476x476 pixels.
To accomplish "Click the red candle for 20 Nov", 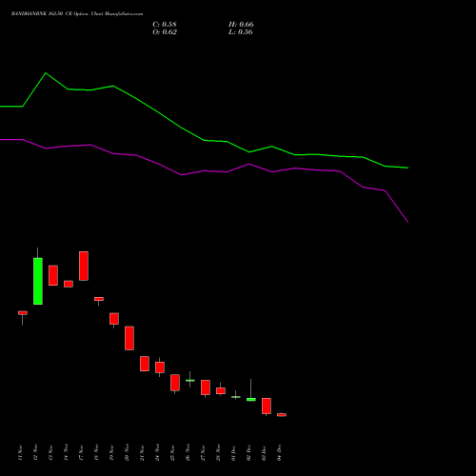I will point(129,338).
